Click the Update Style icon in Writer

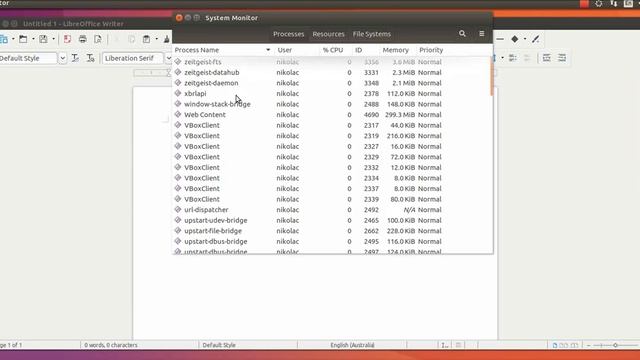(x=76, y=58)
